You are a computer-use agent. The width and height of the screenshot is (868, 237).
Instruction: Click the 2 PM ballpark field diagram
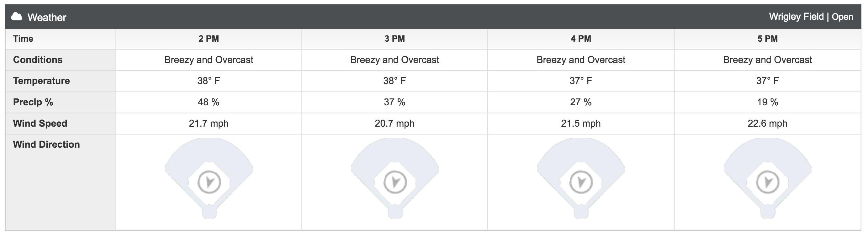(x=209, y=178)
